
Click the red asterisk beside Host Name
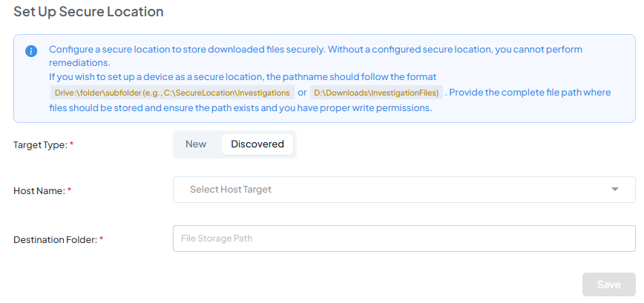point(69,190)
